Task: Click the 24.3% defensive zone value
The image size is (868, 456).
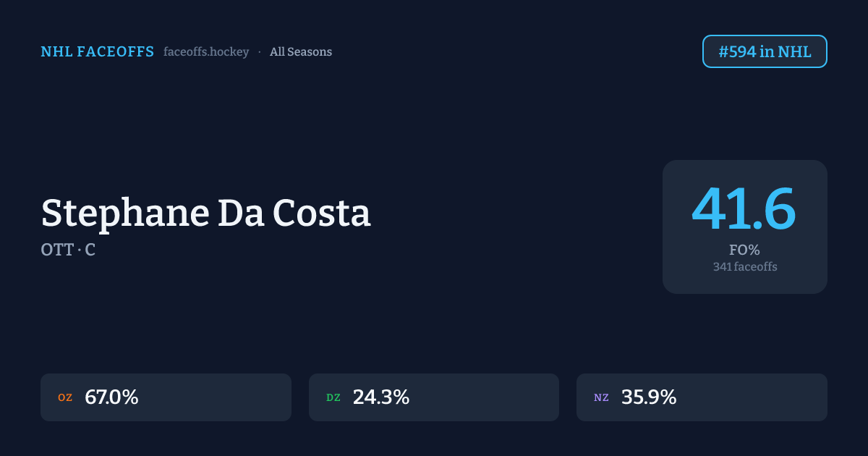Action: pyautogui.click(x=381, y=397)
